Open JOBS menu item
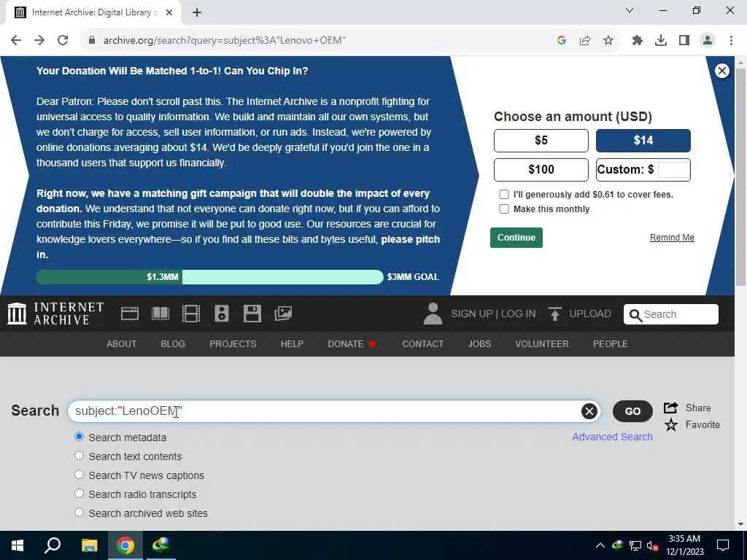Image resolution: width=747 pixels, height=560 pixels. [x=479, y=344]
